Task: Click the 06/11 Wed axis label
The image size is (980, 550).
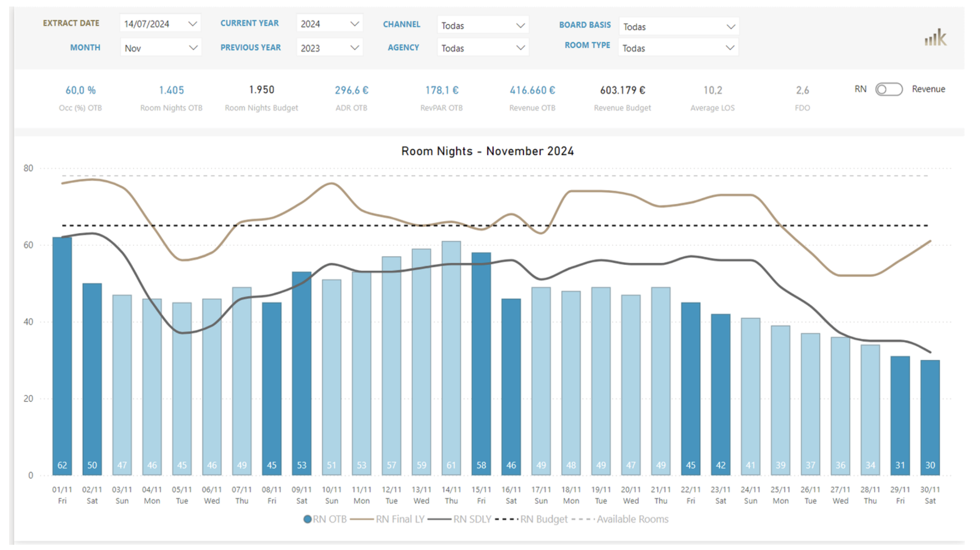Action: click(x=212, y=495)
